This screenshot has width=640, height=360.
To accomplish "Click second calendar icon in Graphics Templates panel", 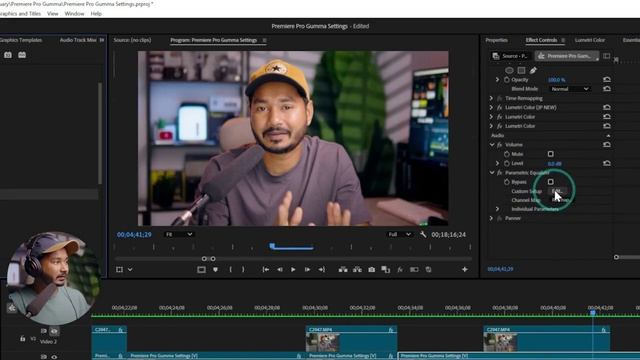I will click(22, 55).
